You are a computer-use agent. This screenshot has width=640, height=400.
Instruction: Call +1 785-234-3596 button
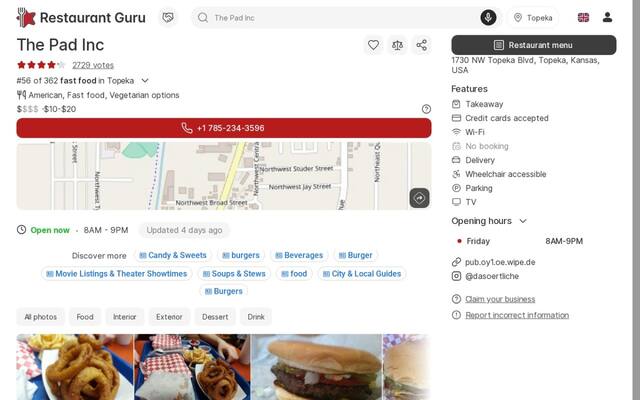click(224, 128)
